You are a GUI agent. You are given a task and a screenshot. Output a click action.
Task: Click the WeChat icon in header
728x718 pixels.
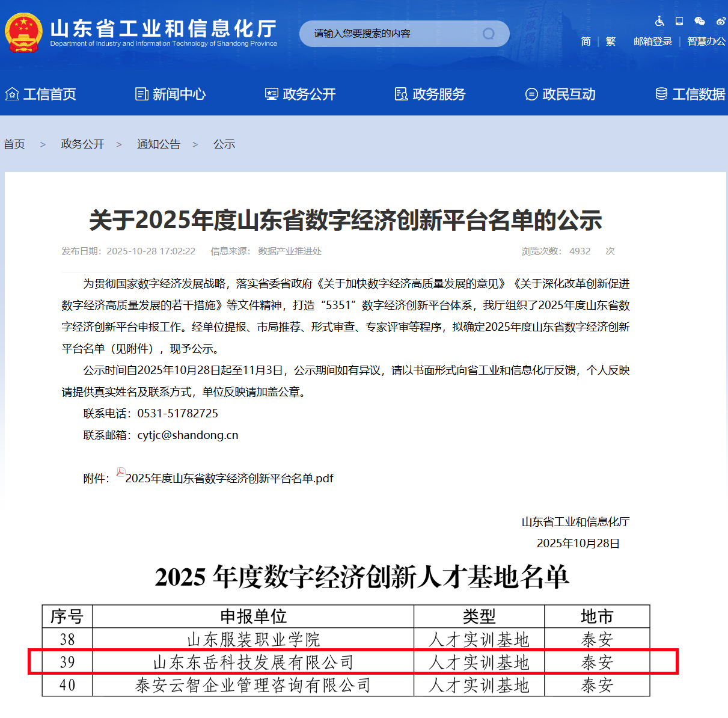pyautogui.click(x=699, y=21)
